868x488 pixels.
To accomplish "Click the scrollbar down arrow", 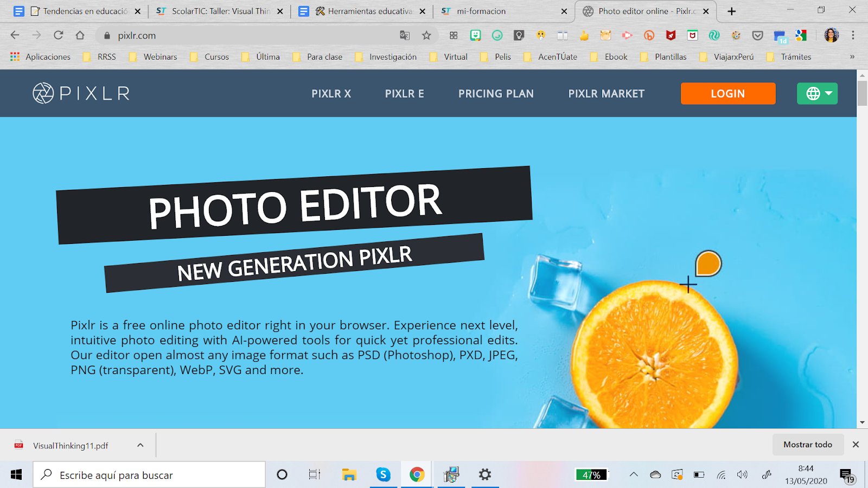I will tap(862, 423).
